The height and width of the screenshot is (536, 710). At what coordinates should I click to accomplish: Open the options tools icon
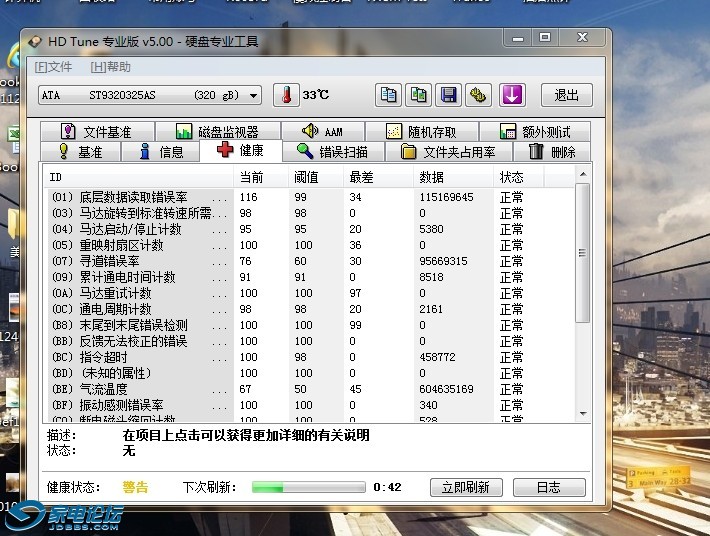[478, 95]
